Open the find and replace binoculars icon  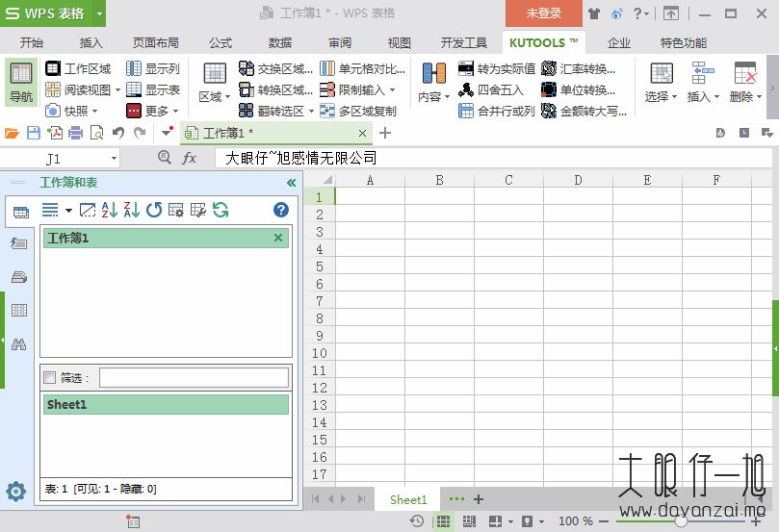(19, 343)
